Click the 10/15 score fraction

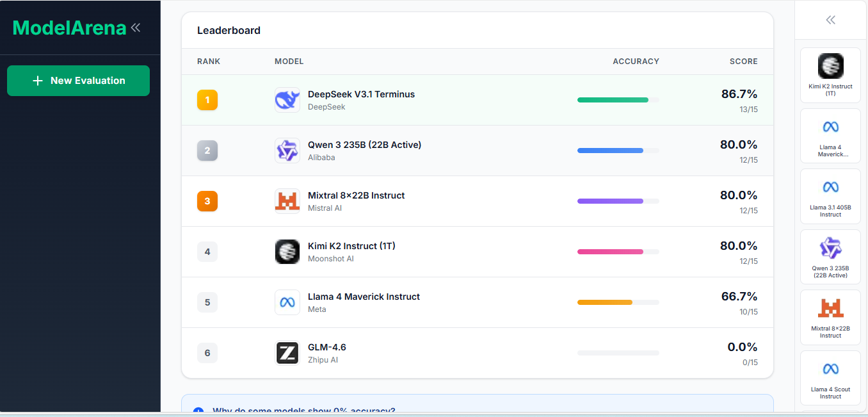748,312
